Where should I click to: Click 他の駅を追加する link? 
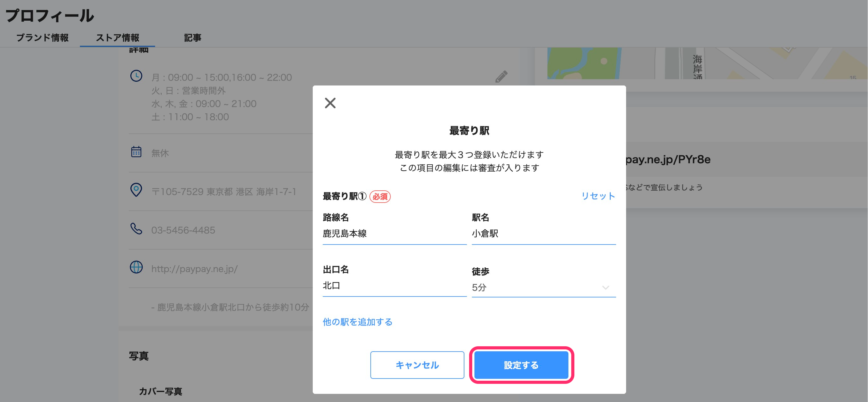357,322
